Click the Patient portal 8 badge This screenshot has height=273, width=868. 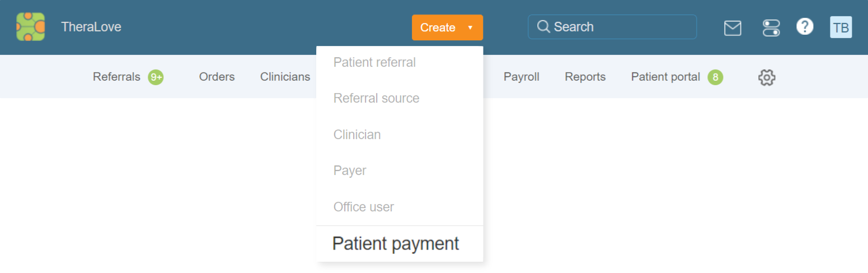tap(715, 77)
